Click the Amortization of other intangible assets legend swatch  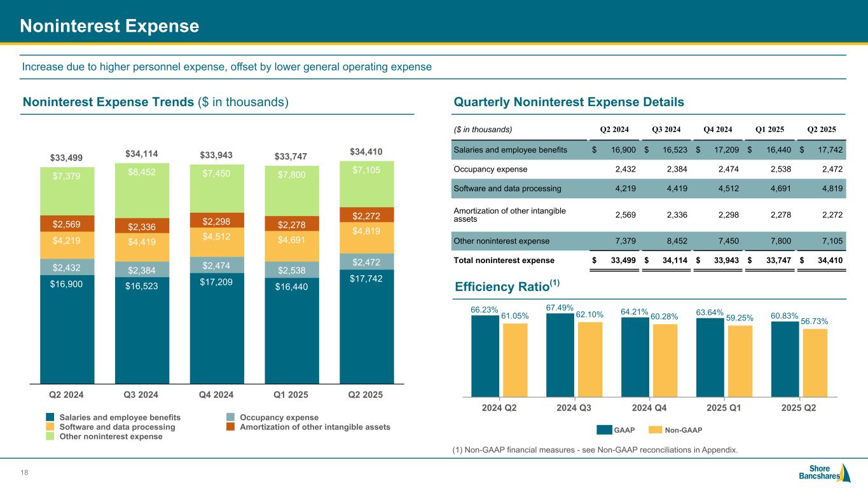tap(231, 427)
